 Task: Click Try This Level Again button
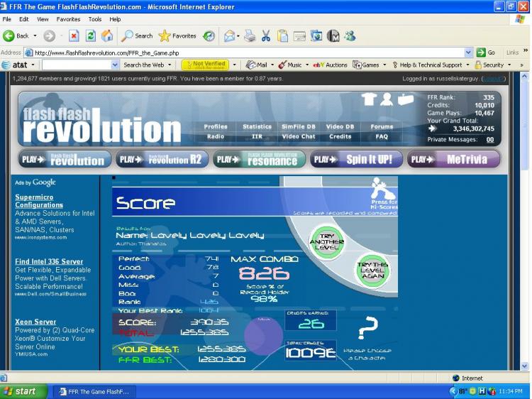click(373, 270)
